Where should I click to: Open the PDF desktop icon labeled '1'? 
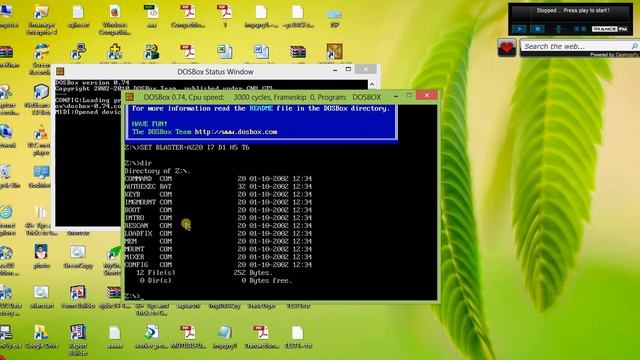point(224,16)
